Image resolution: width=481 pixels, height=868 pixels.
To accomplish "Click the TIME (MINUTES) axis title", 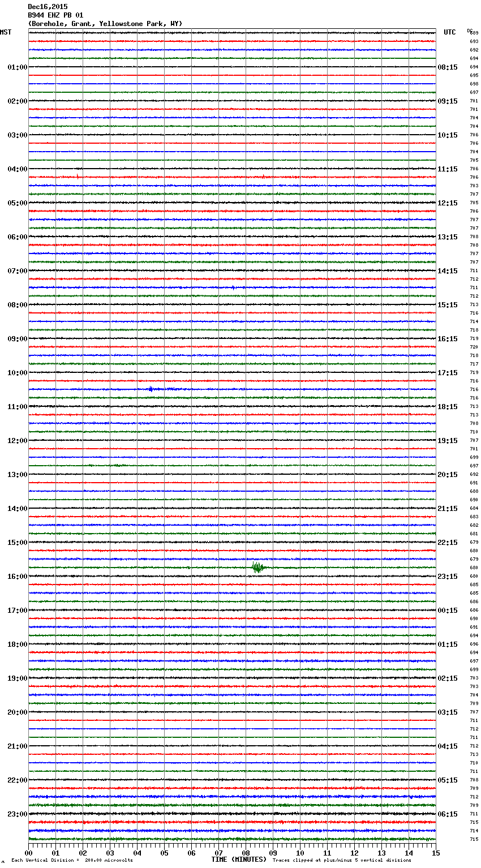I will click(x=239, y=860).
